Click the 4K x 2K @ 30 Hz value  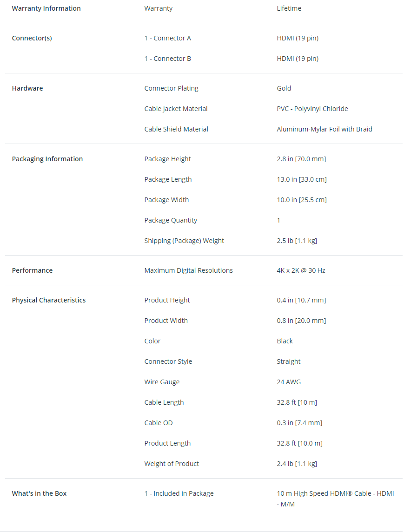tap(301, 270)
